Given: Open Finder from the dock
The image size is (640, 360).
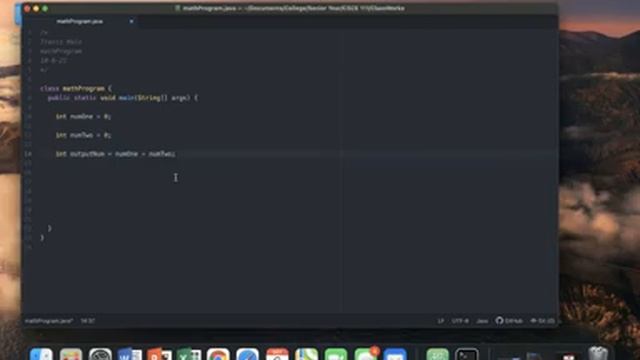Looking at the screenshot, I should pyautogui.click(x=41, y=354).
